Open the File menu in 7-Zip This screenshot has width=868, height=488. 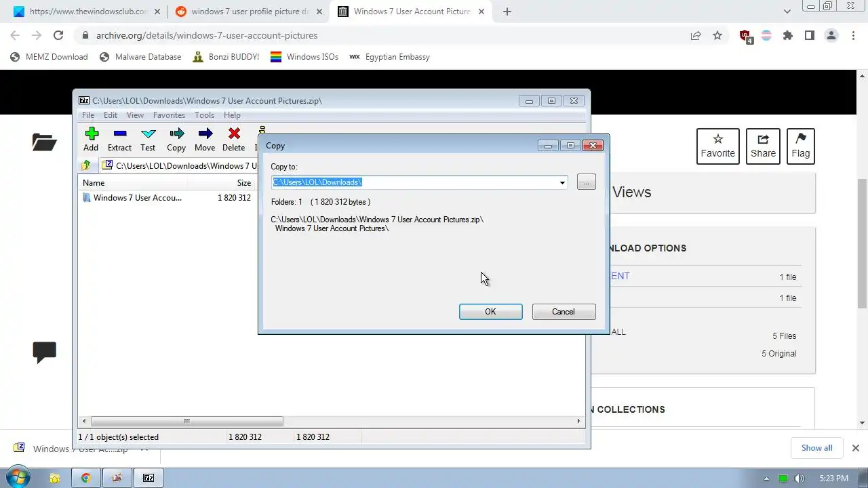click(88, 115)
